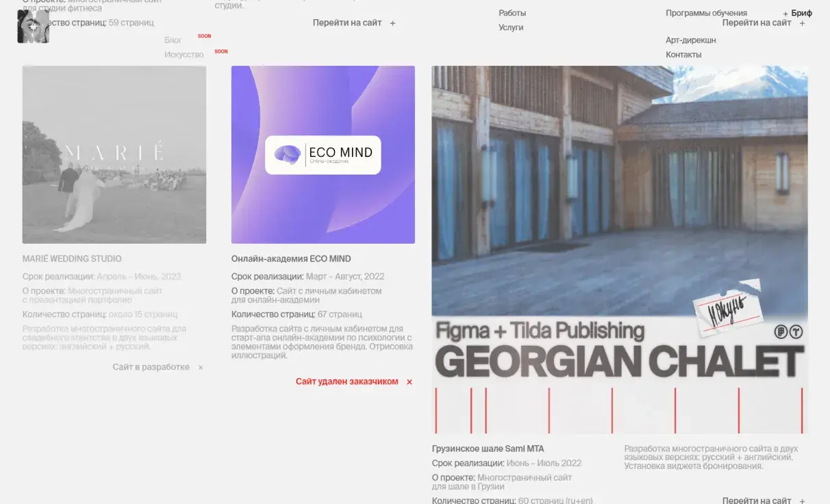Open the Блог menu item

coord(173,40)
